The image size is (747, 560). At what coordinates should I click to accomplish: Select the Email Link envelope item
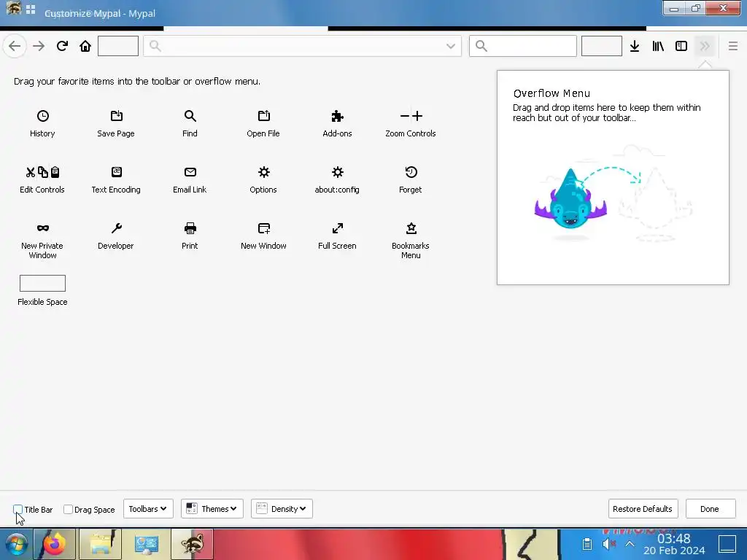tap(190, 179)
